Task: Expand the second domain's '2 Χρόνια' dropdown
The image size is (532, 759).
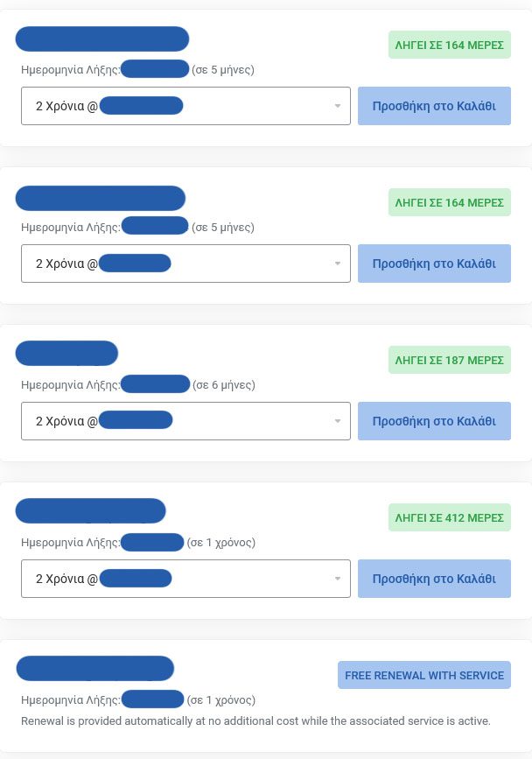Action: point(185,264)
